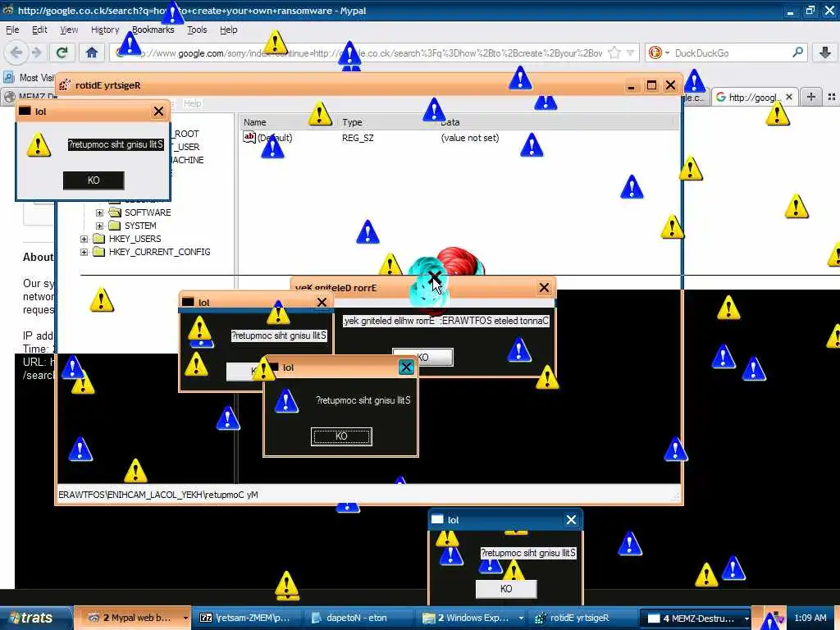Screen dimensions: 840x630
Task: Click the warning icon in top-left lol dialog
Action: click(x=39, y=144)
